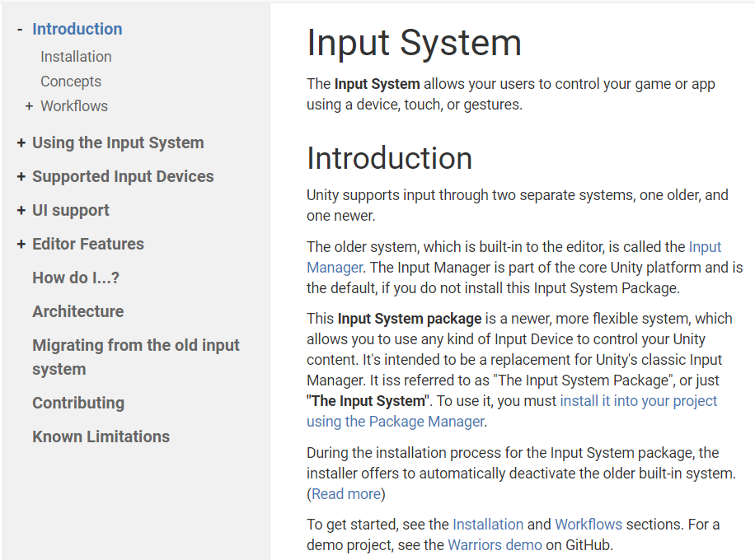Screen dimensions: 755x560
Task: Open the Installation page in the sidebar
Action: click(x=76, y=57)
